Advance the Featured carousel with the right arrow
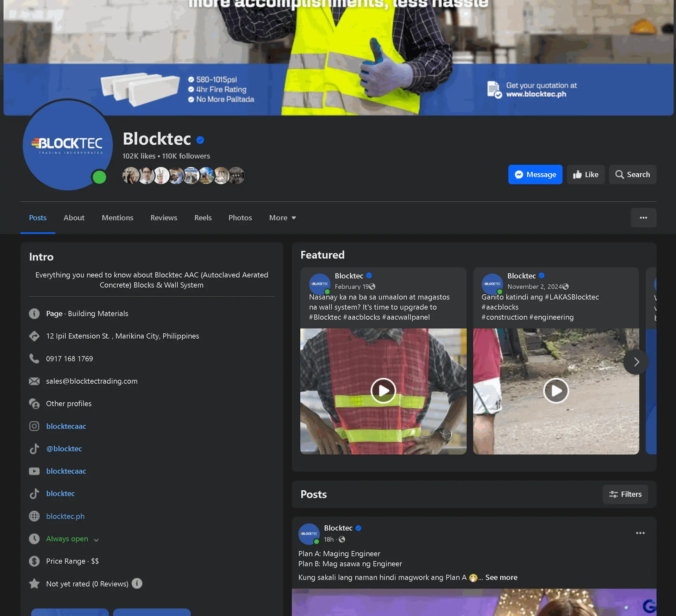 (x=636, y=362)
